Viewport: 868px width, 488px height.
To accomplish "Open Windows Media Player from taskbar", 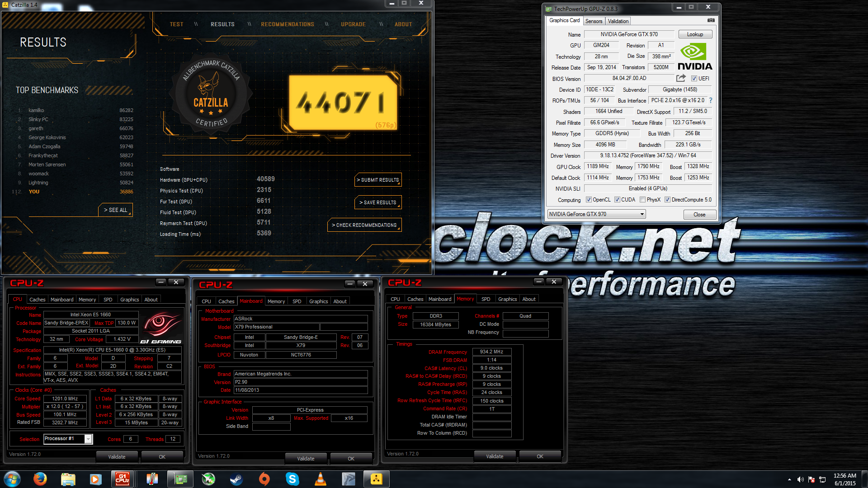I will click(95, 479).
